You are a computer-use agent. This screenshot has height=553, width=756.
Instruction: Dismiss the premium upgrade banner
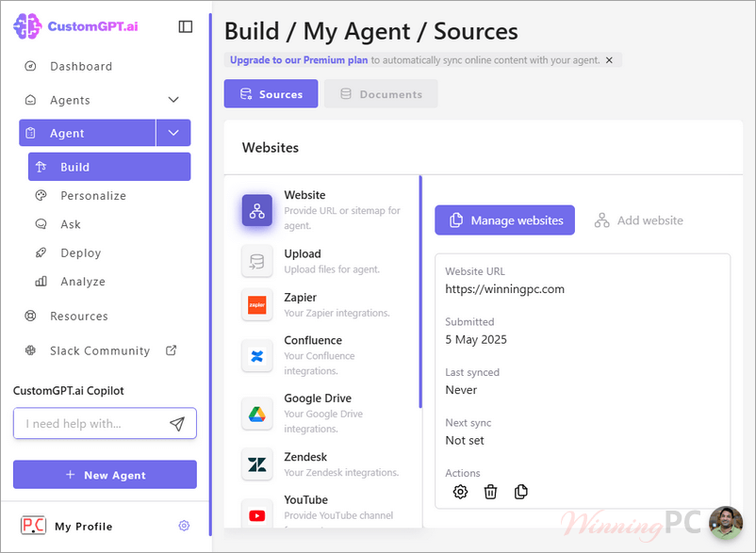point(610,60)
